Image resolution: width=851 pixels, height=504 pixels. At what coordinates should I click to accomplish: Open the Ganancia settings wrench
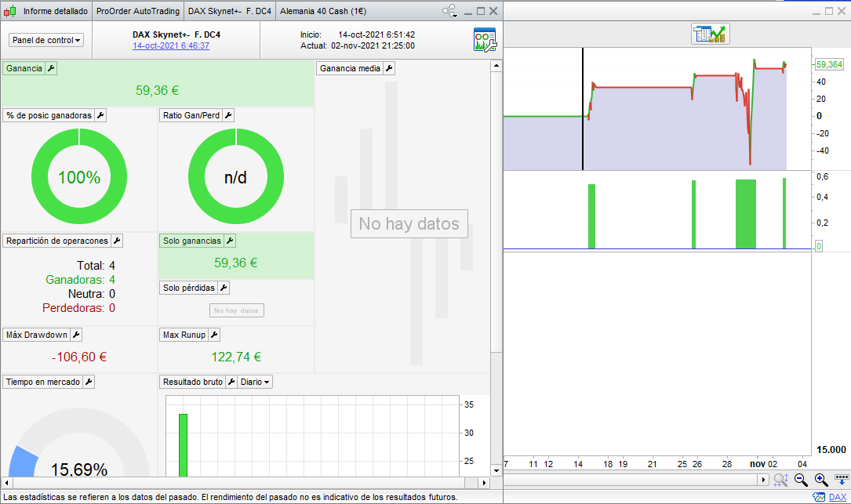pos(51,68)
